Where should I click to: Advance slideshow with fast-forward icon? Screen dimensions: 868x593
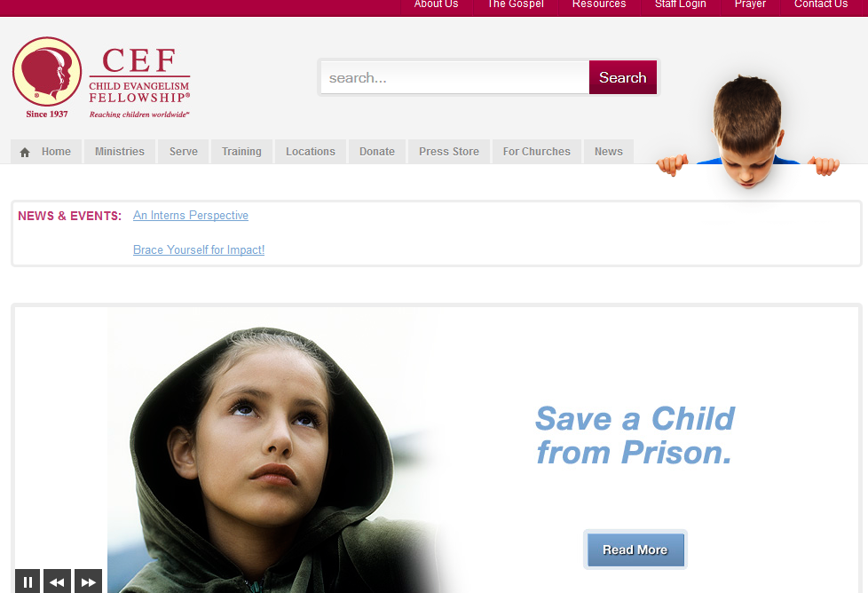coord(88,581)
